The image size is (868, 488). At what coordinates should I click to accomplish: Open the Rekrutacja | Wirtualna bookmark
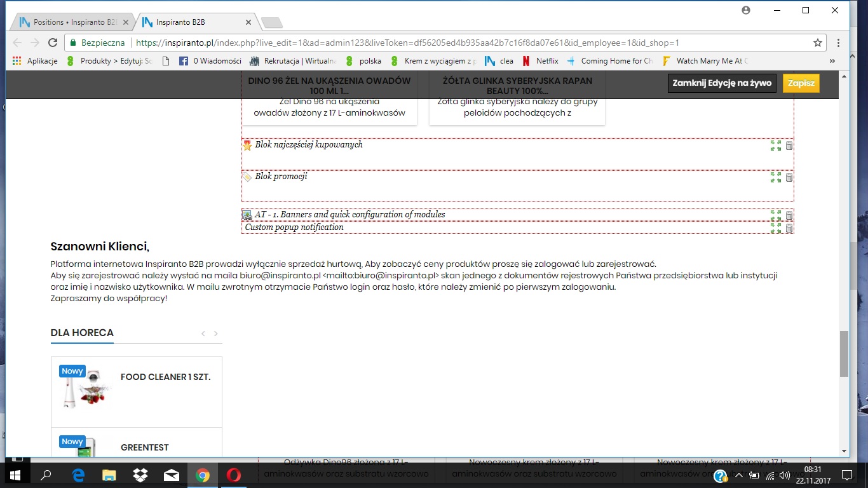(293, 61)
